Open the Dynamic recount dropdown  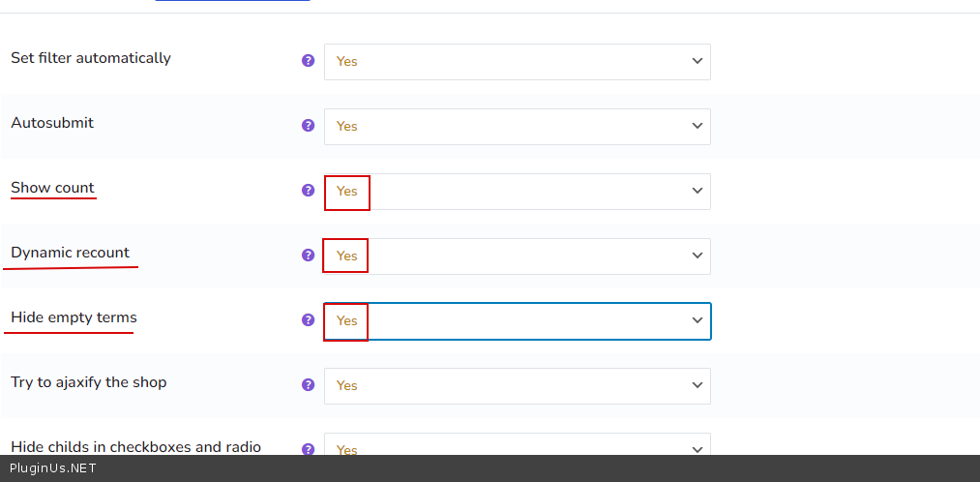pos(517,256)
